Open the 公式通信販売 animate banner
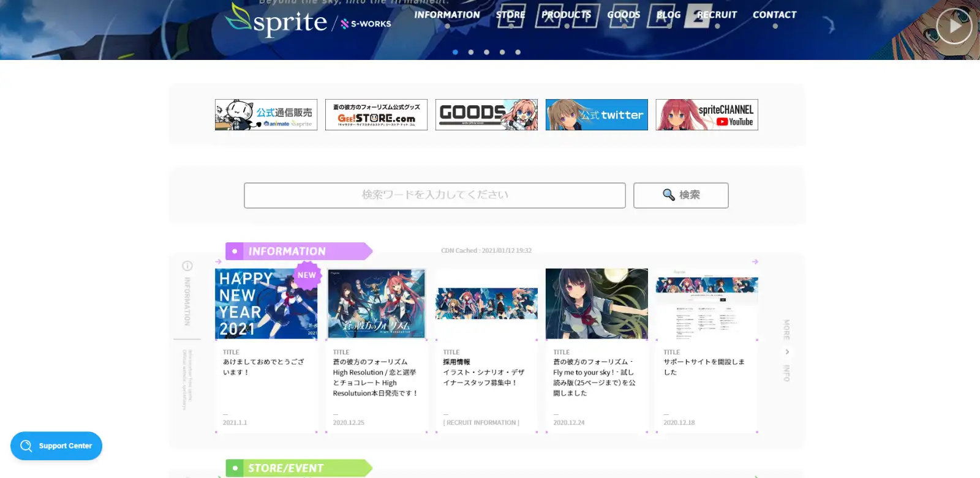This screenshot has width=980, height=478. point(266,114)
